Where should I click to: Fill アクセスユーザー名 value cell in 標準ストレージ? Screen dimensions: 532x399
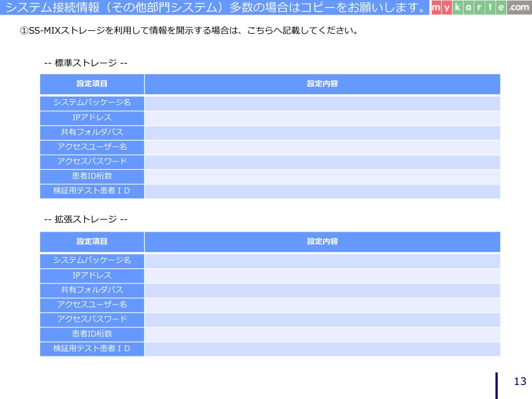tap(322, 147)
